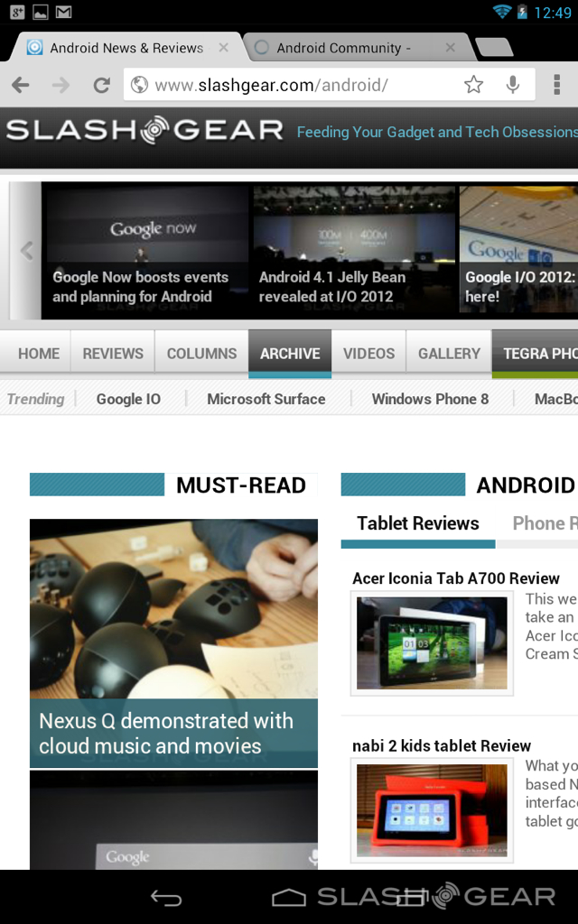Open the Acer Iconia Tab A700 Review
The width and height of the screenshot is (578, 924).
pos(456,578)
